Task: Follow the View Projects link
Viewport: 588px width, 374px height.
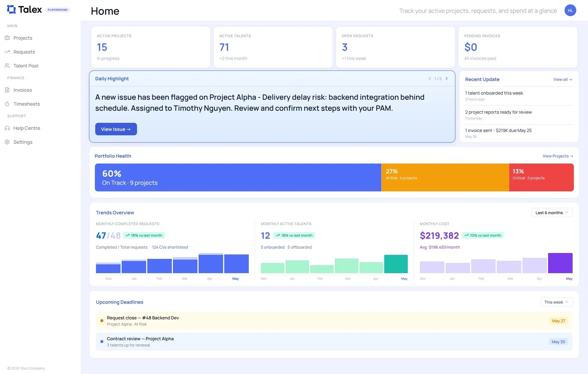Action: (558, 156)
